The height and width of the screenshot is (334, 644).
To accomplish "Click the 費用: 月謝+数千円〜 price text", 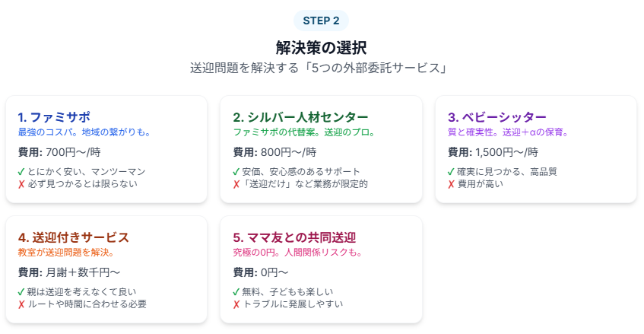I will 69,272.
